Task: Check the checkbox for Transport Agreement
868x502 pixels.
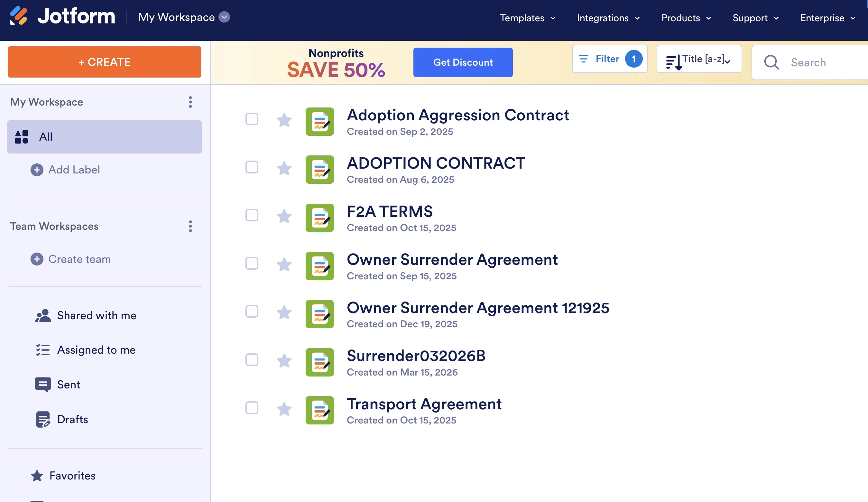Action: [252, 408]
